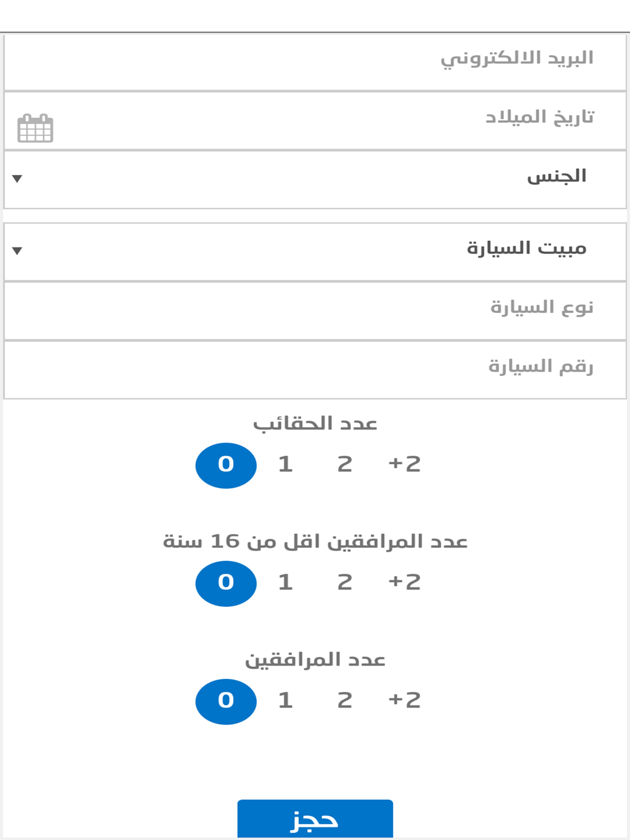Choose +2 companions under 16 years

tap(404, 582)
